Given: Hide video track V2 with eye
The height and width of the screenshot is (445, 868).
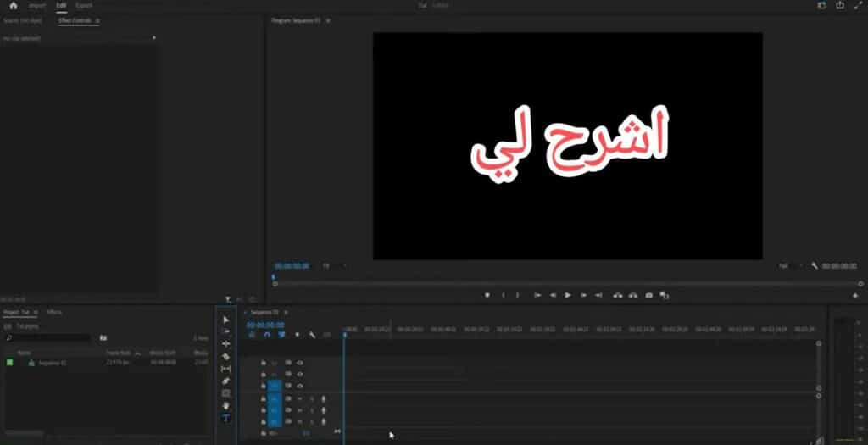Looking at the screenshot, I should pos(300,374).
